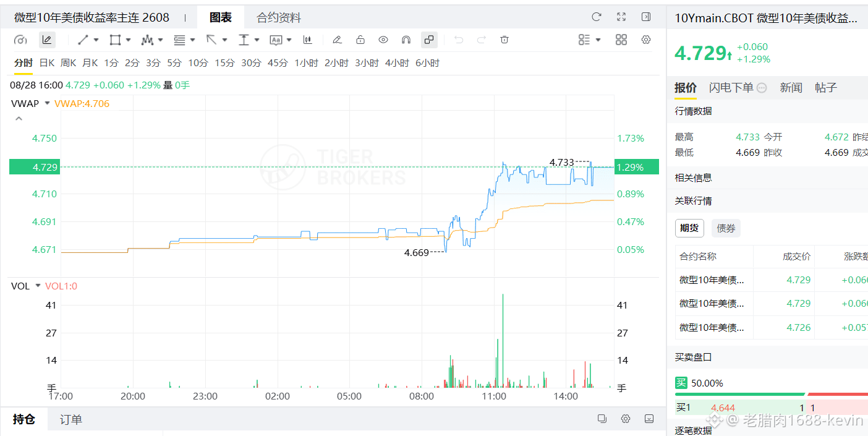
Task: Click the undo arrow icon
Action: [x=459, y=40]
